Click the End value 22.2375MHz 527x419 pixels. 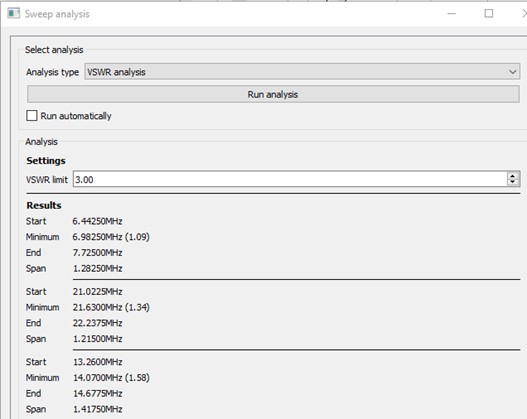coord(97,323)
